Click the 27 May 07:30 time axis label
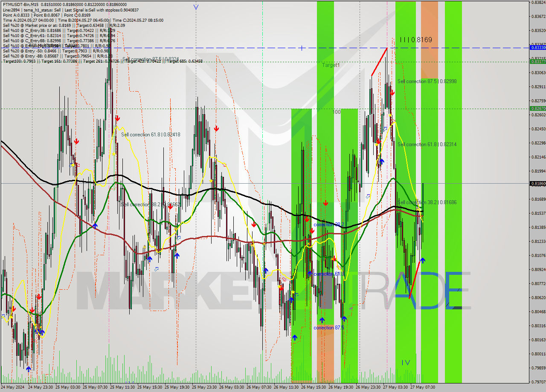 point(423,387)
